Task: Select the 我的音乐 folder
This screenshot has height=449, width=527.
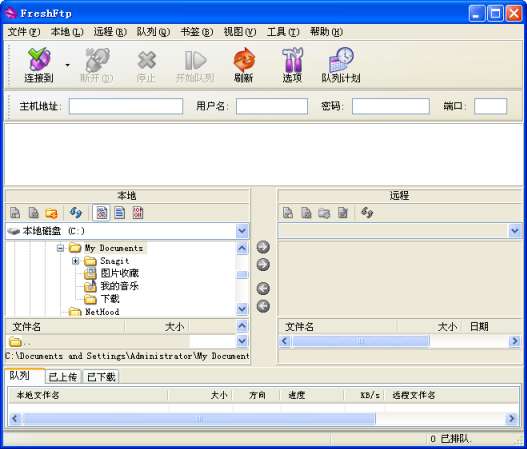Action: click(120, 286)
